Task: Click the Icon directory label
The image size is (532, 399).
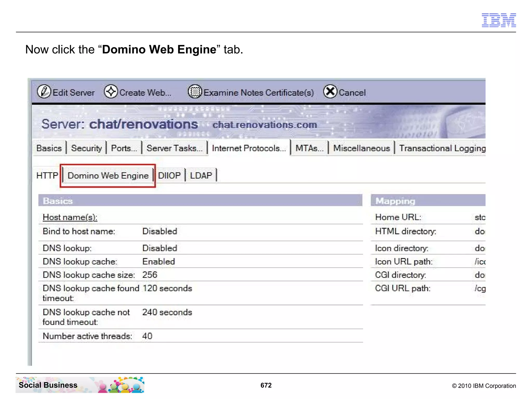Action: tap(402, 248)
